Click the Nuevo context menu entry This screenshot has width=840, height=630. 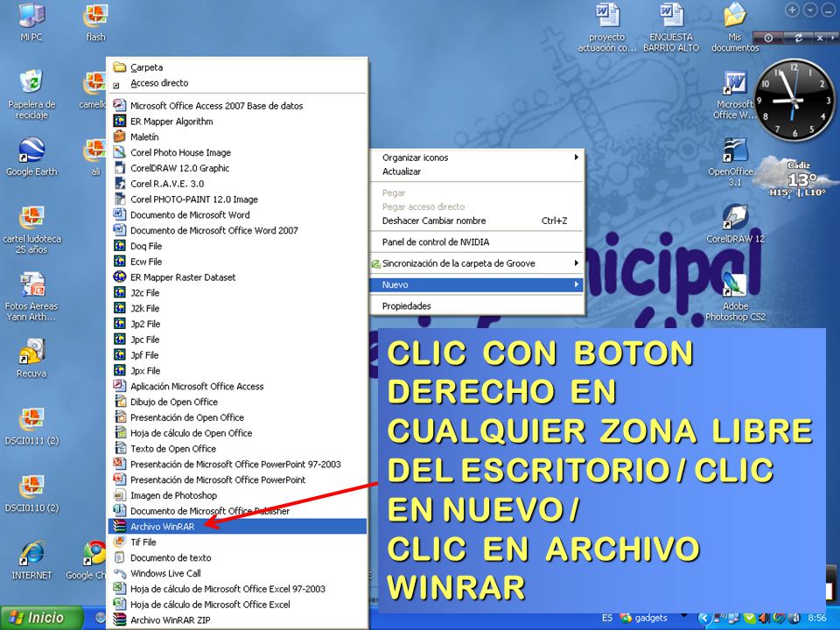click(477, 285)
